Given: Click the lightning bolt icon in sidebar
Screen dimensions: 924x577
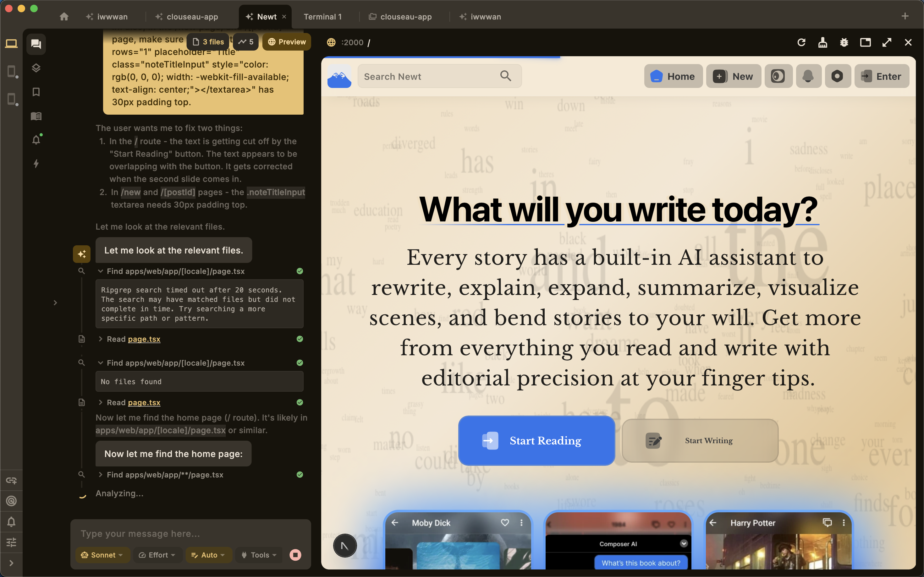Looking at the screenshot, I should [x=36, y=164].
